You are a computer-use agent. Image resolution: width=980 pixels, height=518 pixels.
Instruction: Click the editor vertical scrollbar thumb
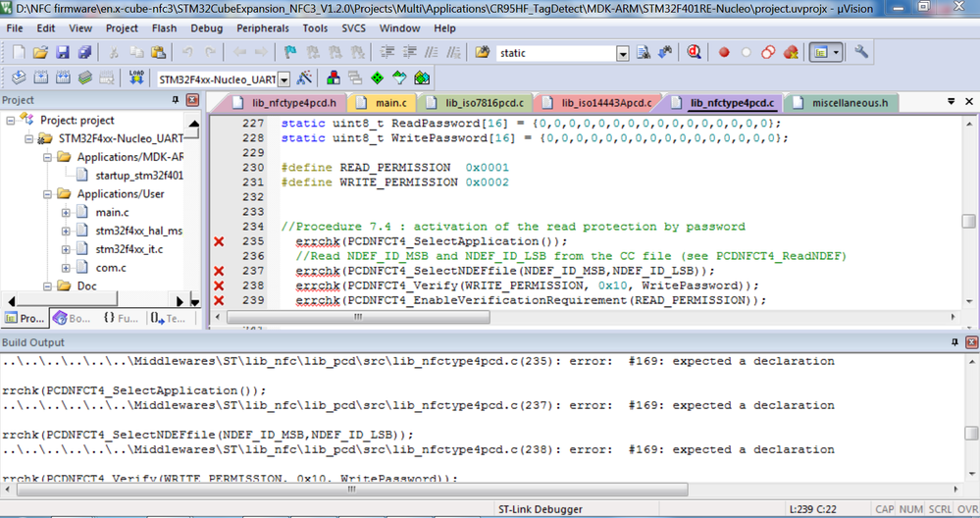pyautogui.click(x=969, y=221)
